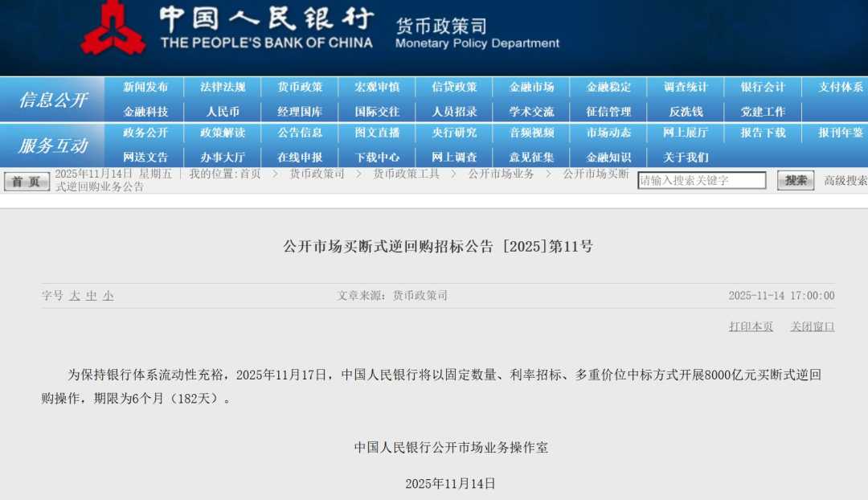Open 图文直播 under 服务互动
868x500 pixels.
(x=377, y=133)
